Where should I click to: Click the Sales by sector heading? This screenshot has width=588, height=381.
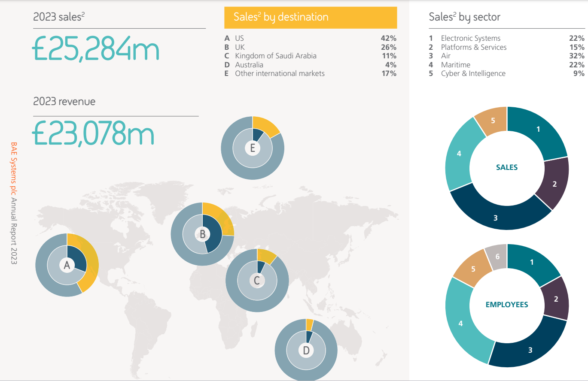tap(464, 17)
